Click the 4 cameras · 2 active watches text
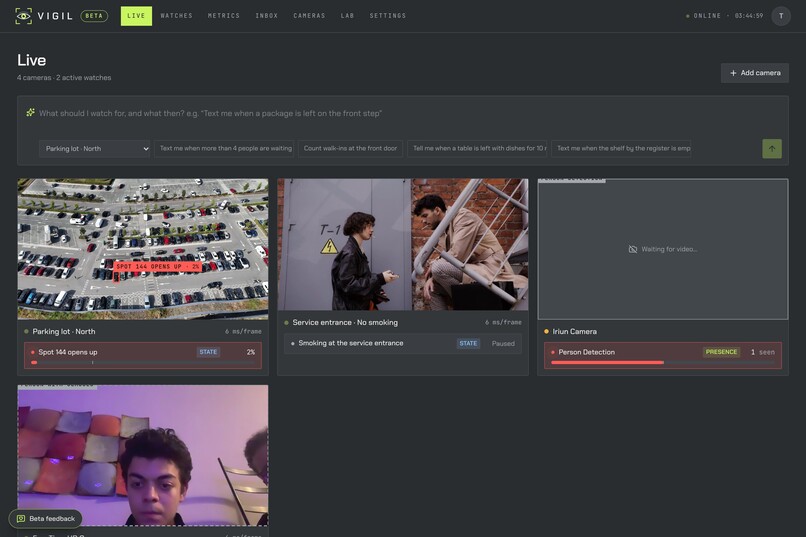 pos(64,78)
